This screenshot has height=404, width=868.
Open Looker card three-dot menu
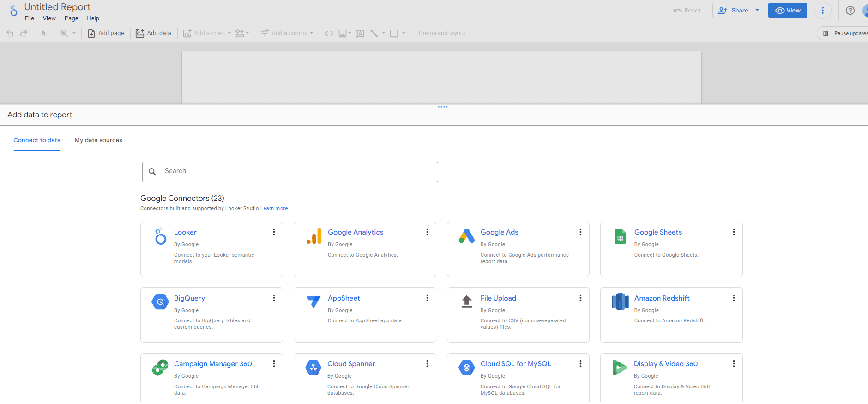[274, 232]
